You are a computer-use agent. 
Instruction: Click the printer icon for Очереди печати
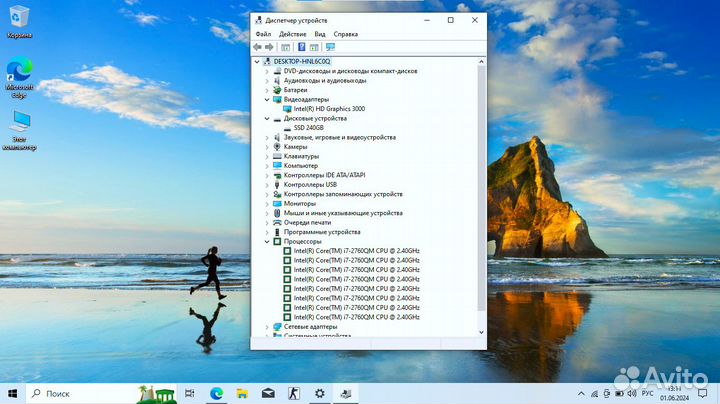click(277, 223)
